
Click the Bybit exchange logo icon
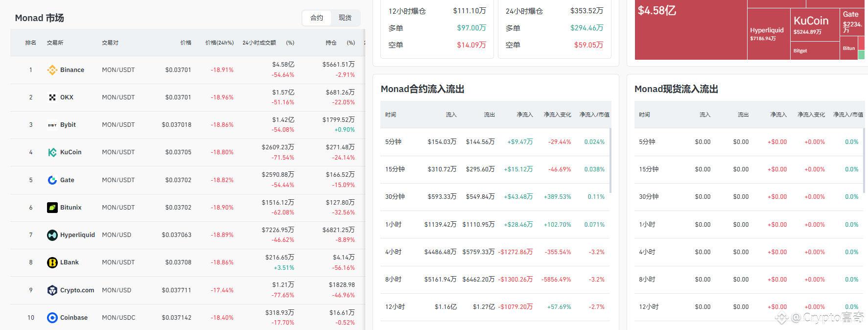click(x=52, y=125)
